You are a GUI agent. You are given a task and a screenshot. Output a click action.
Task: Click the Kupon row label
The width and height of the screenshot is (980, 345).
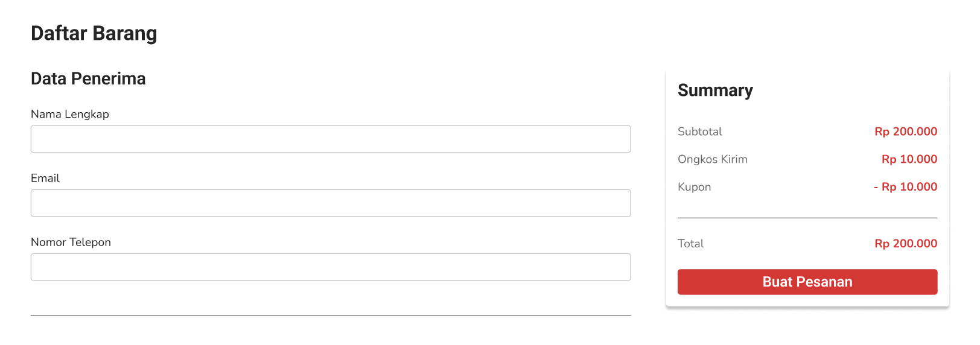pyautogui.click(x=694, y=187)
